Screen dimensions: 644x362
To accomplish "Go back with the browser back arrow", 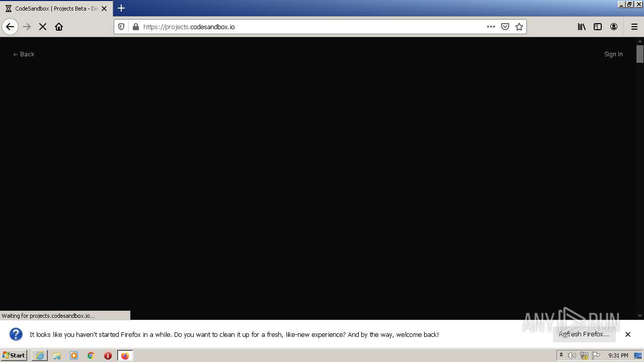I will (x=10, y=27).
